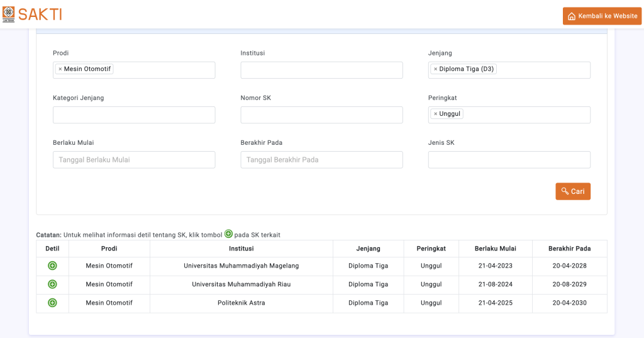
Task: Open the Jenjang multi-select field
Action: [x=542, y=70]
